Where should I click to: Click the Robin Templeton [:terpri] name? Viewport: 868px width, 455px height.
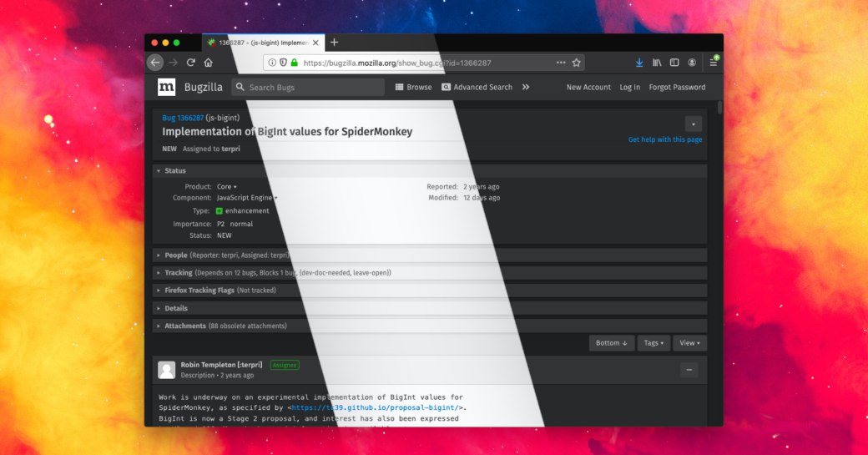[x=221, y=365]
